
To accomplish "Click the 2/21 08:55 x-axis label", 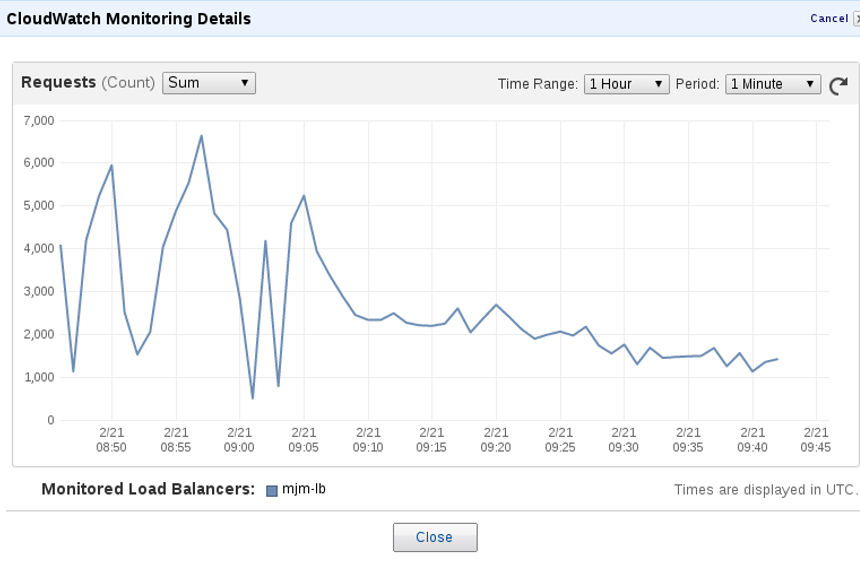I will point(176,440).
